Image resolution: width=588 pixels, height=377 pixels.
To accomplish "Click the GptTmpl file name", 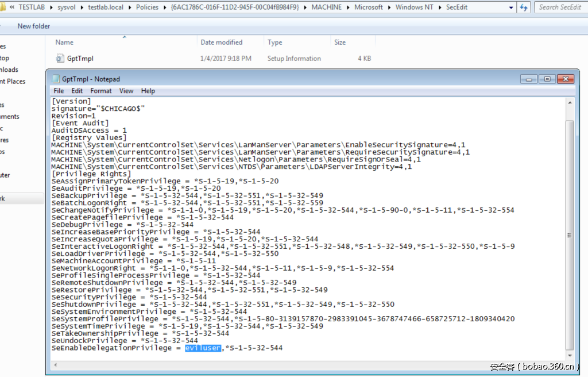I will [80, 58].
